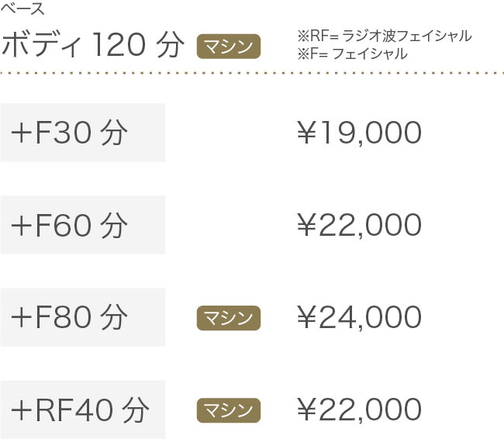Screen dimensions: 504x439
Task: Click the マシン badge in the +F80分 row
Action: [229, 318]
